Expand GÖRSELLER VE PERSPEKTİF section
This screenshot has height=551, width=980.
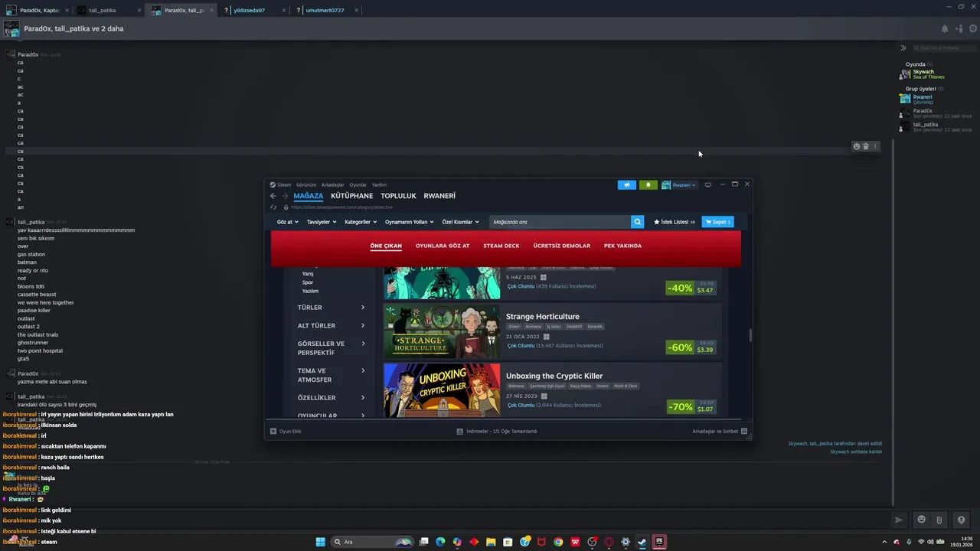coord(332,348)
